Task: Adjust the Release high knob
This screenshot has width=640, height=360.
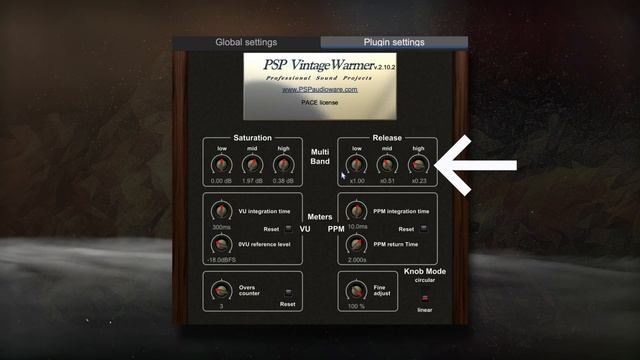Action: [418, 165]
